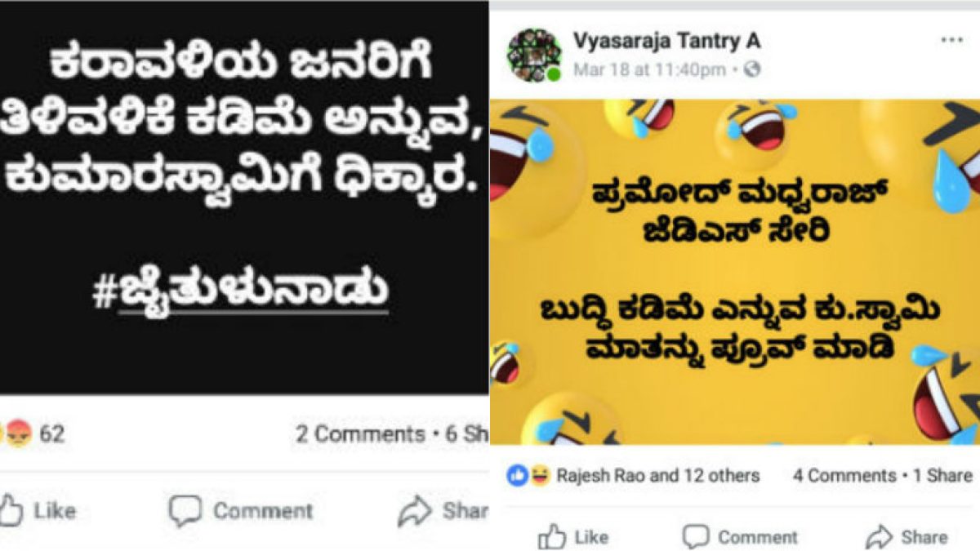Viewport: 980px width, 551px height.
Task: Open the yellow laughing emoji post image
Action: point(735,272)
